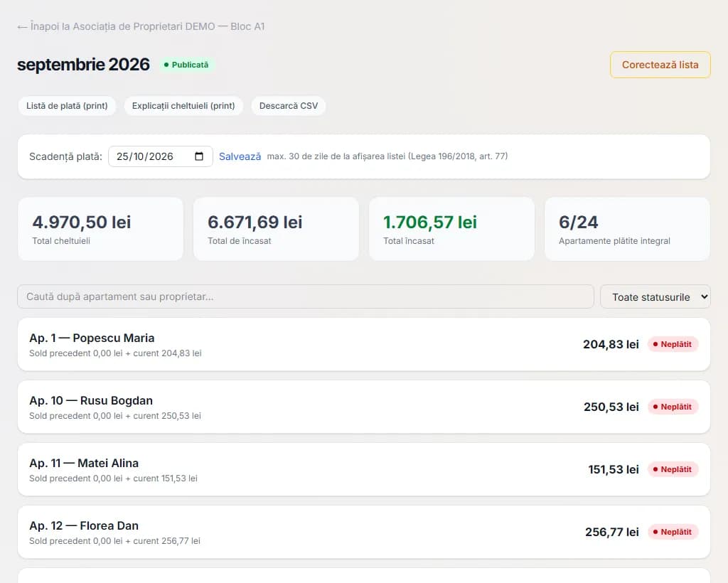Screen dimensions: 728x583
Task: Click the 250,53 lei amount for Ap. 10
Action: 611,407
